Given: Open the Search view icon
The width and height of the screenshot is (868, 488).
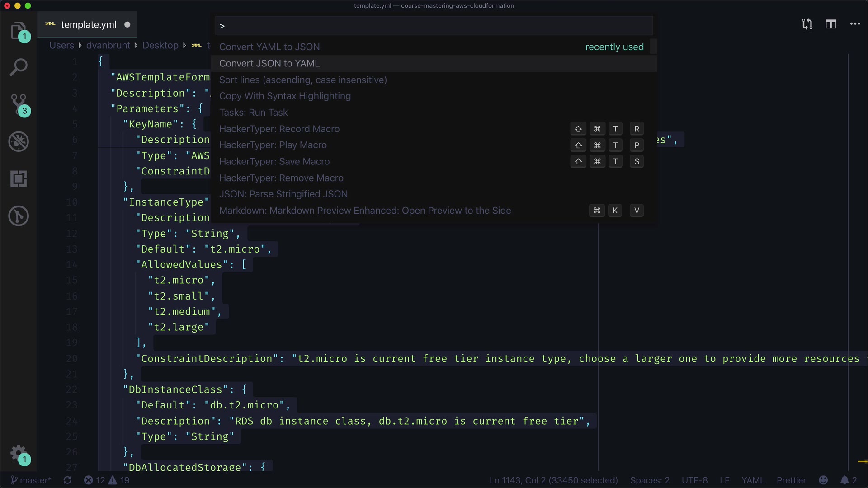Looking at the screenshot, I should [x=19, y=67].
